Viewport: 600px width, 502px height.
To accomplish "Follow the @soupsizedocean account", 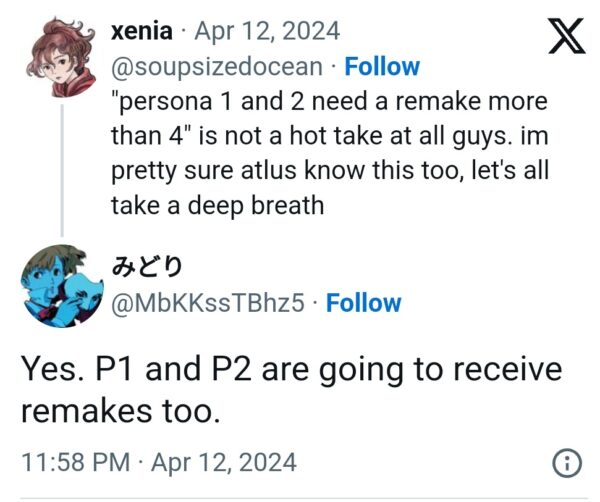I will click(381, 66).
